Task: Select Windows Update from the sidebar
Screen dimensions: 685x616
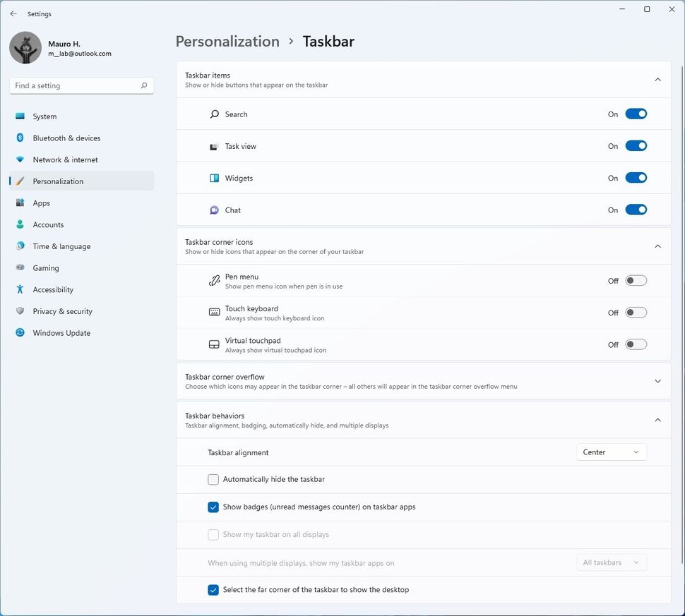Action: click(61, 332)
